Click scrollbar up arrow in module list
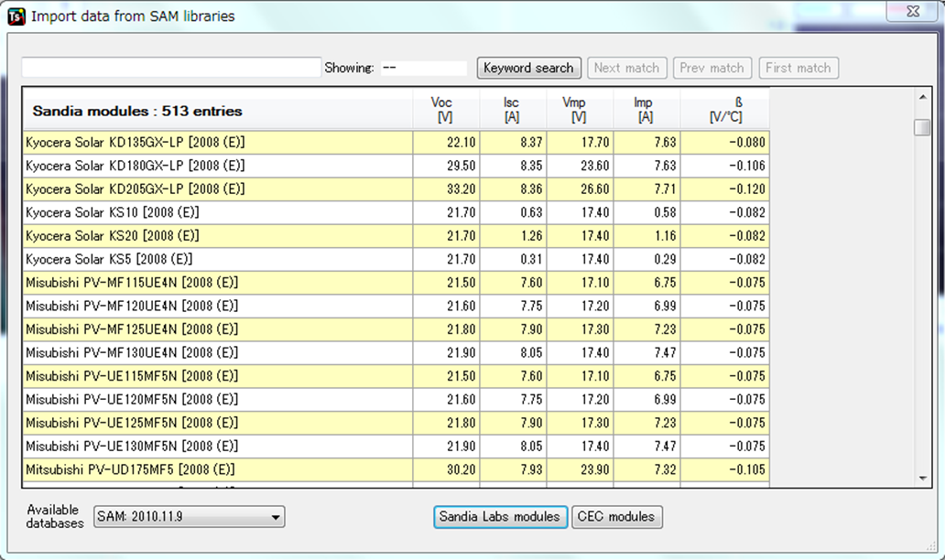Image resolution: width=945 pixels, height=560 pixels. [x=922, y=97]
